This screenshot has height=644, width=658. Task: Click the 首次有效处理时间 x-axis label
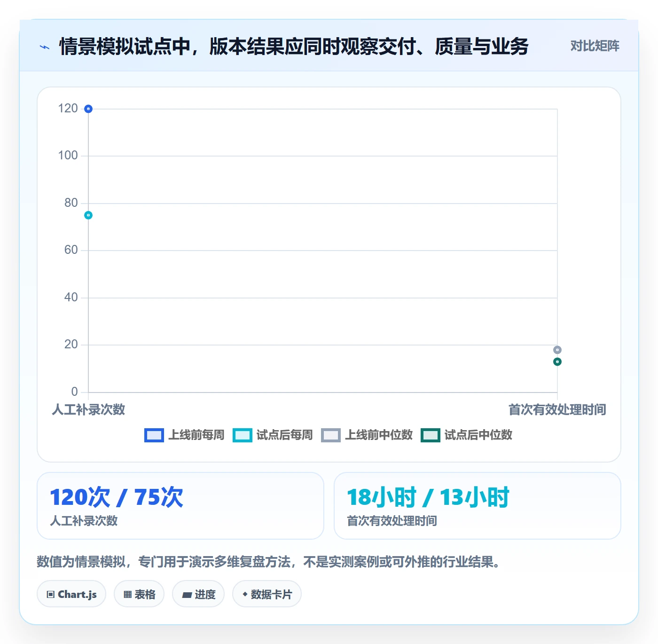557,410
